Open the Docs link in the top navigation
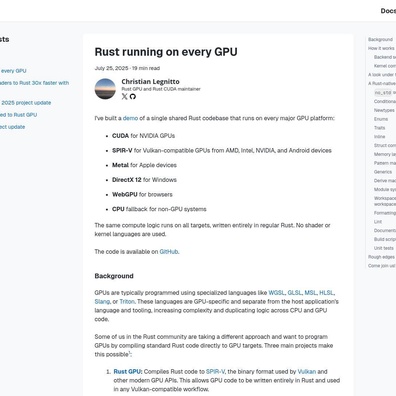The height and width of the screenshot is (396, 396). pos(388,11)
